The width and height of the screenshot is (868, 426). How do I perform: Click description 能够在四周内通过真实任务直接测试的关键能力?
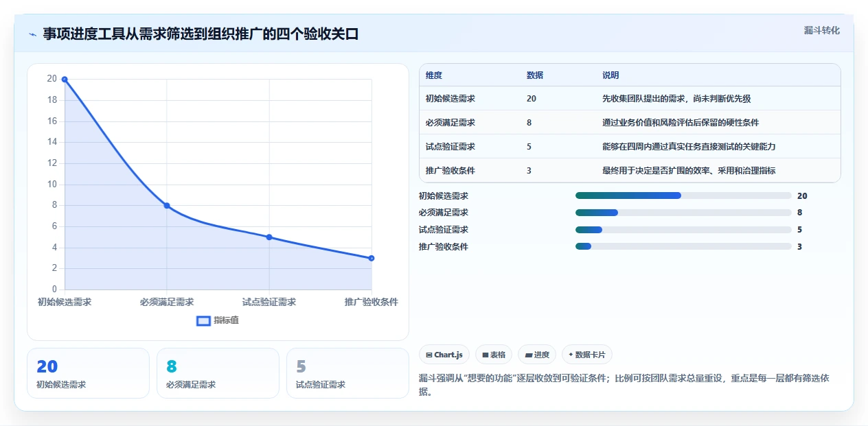coord(689,147)
